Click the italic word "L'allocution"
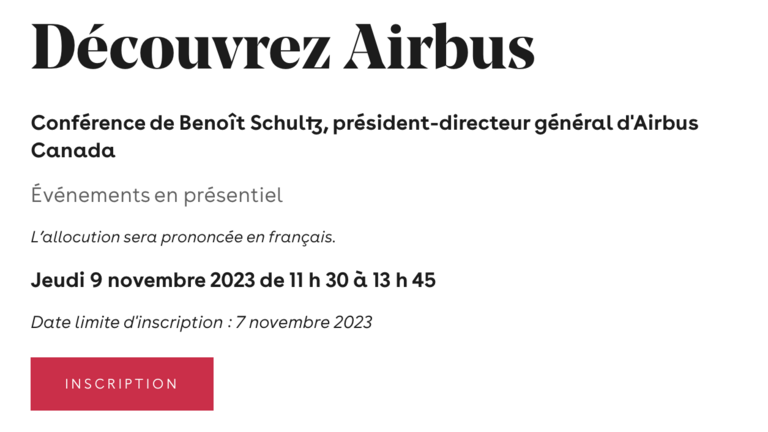The height and width of the screenshot is (432, 768). click(73, 238)
